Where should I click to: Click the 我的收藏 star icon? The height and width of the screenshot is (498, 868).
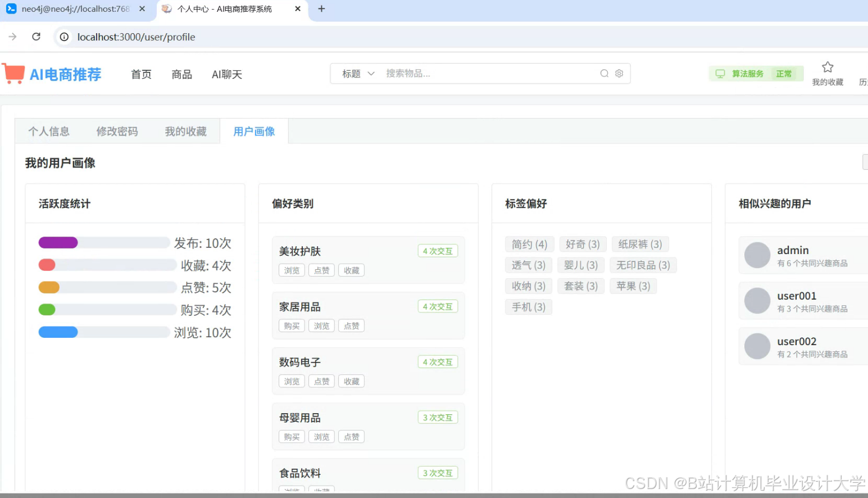827,67
